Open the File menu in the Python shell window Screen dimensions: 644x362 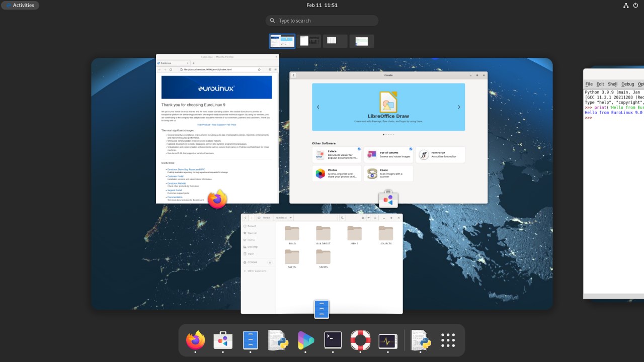[x=589, y=84]
